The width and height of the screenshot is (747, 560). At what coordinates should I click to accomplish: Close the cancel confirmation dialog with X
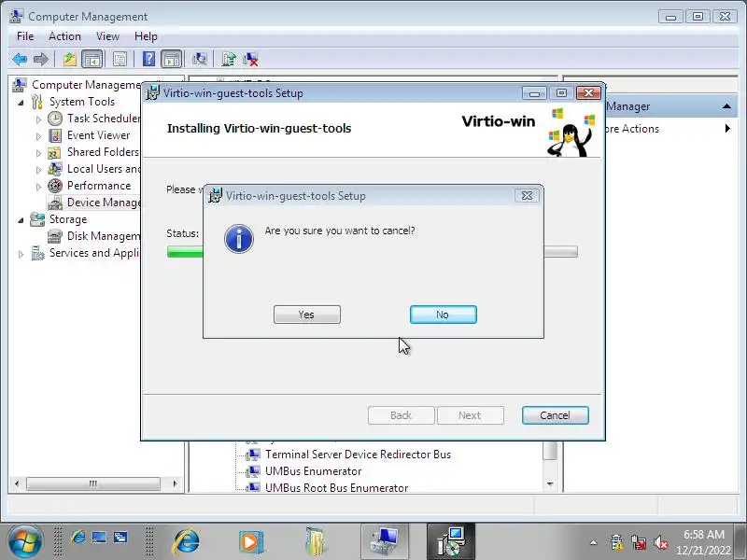click(x=527, y=196)
